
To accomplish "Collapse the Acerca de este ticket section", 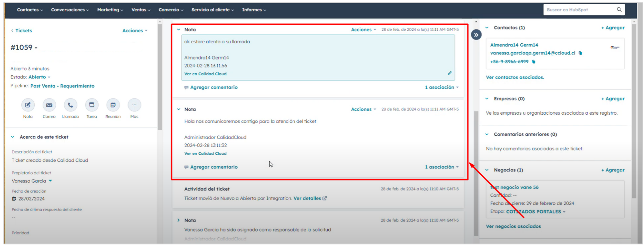I will coord(13,137).
